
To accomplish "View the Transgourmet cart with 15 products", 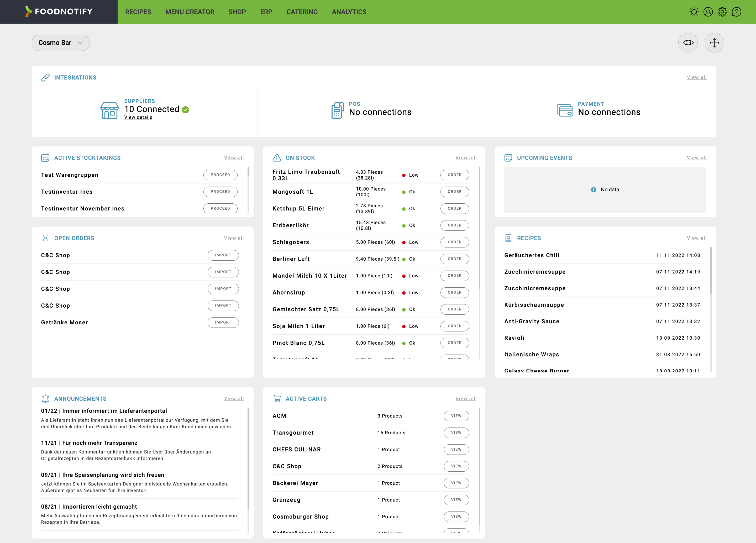I will pyautogui.click(x=456, y=433).
